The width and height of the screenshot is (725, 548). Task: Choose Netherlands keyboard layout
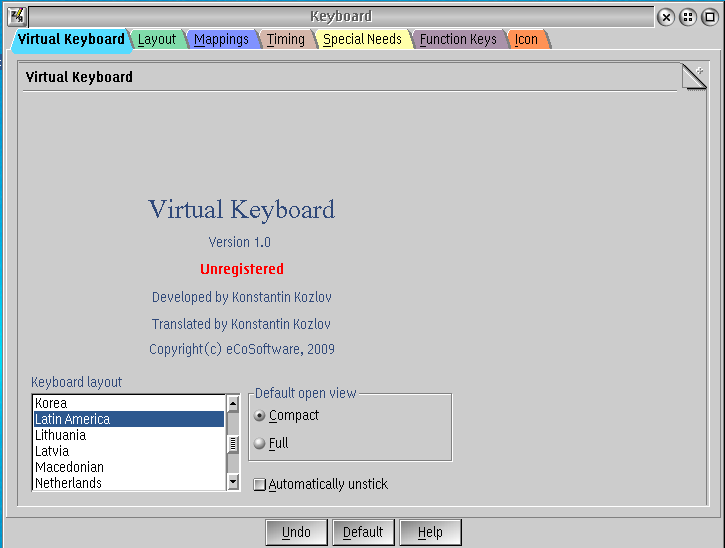(129, 483)
